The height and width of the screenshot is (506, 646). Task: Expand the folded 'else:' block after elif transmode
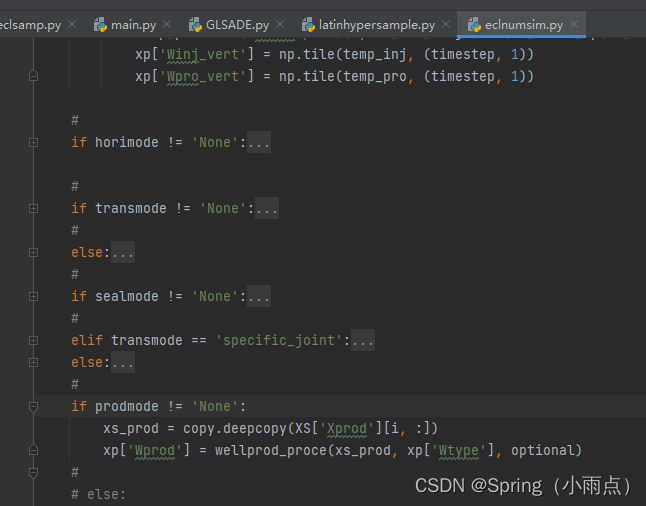[x=34, y=363]
